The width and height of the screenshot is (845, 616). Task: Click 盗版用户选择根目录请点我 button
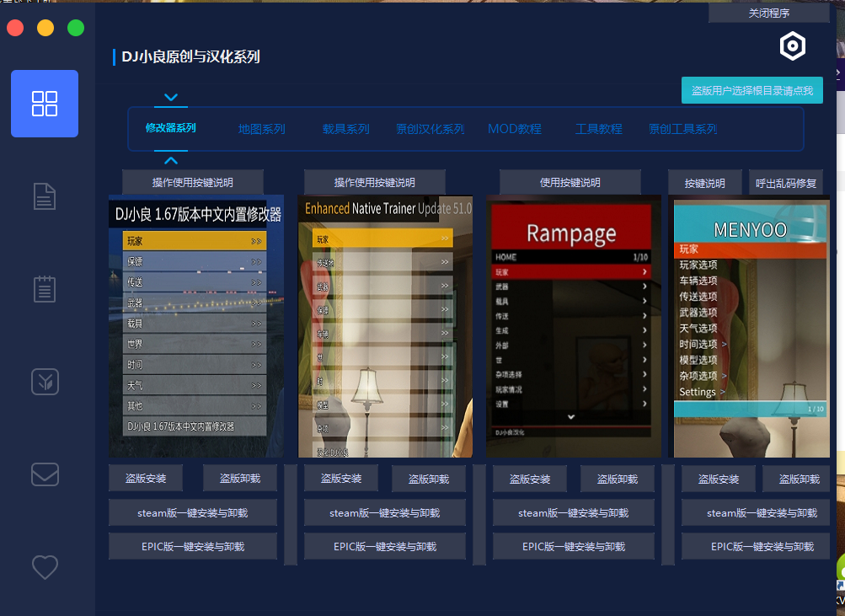point(751,90)
